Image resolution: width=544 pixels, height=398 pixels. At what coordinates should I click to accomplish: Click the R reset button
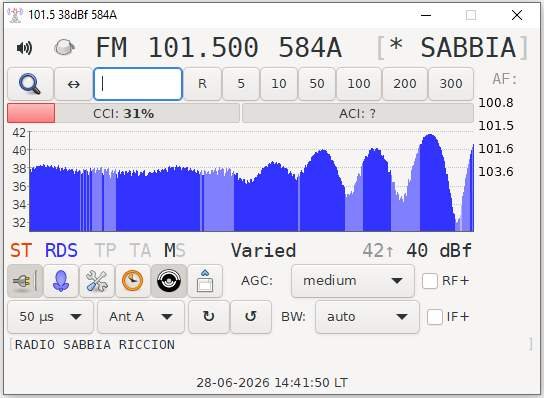(202, 84)
